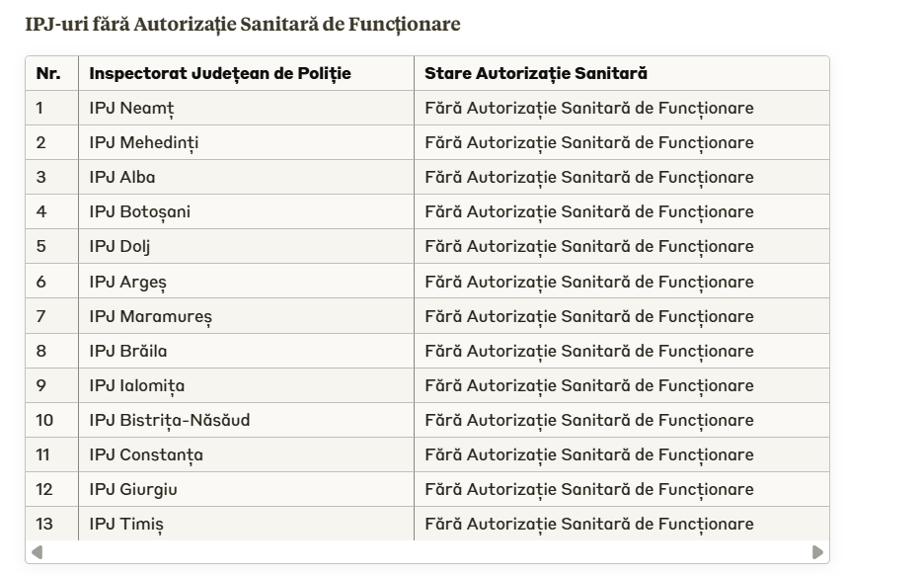Select the 'IPJ Ialomița' cell
Viewport: 924px width, 575px height.
click(x=136, y=385)
